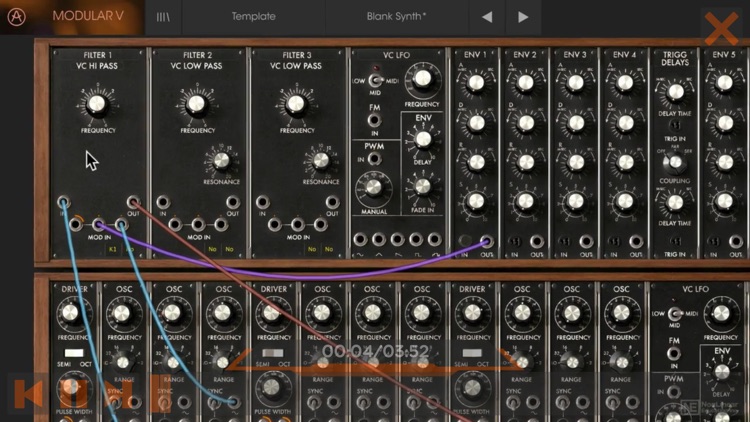Open ENV 4 trigger IN selector
This screenshot has height=422, width=750.
click(614, 242)
